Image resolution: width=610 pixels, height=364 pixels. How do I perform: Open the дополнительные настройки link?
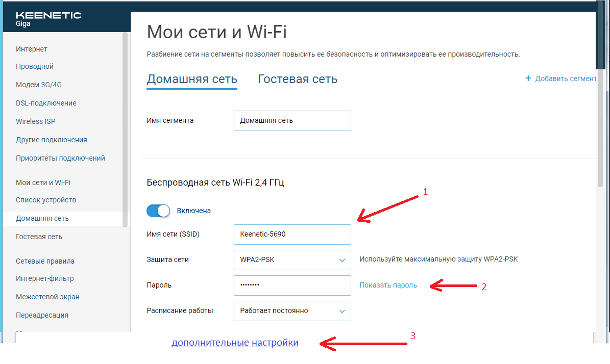[235, 342]
